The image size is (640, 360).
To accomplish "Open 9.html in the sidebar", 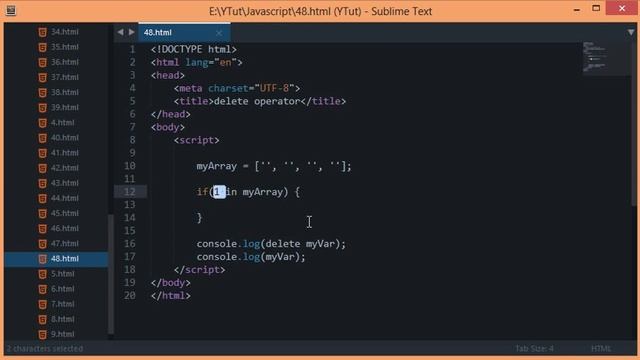I will point(62,334).
